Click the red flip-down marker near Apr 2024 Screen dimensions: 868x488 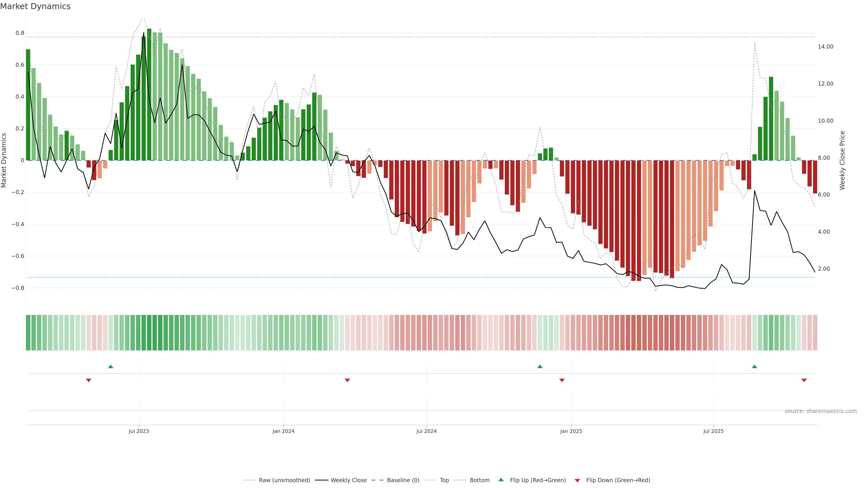point(347,380)
